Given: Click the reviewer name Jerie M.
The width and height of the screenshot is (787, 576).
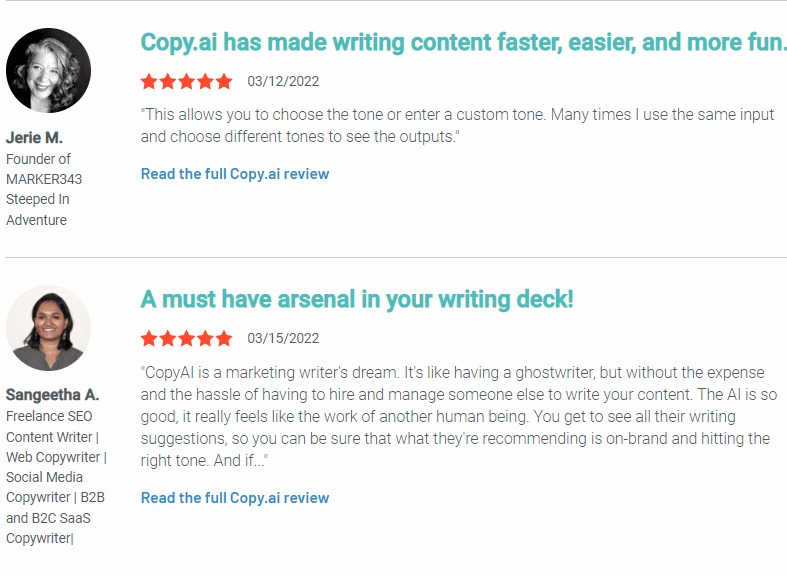Looking at the screenshot, I should coord(34,137).
